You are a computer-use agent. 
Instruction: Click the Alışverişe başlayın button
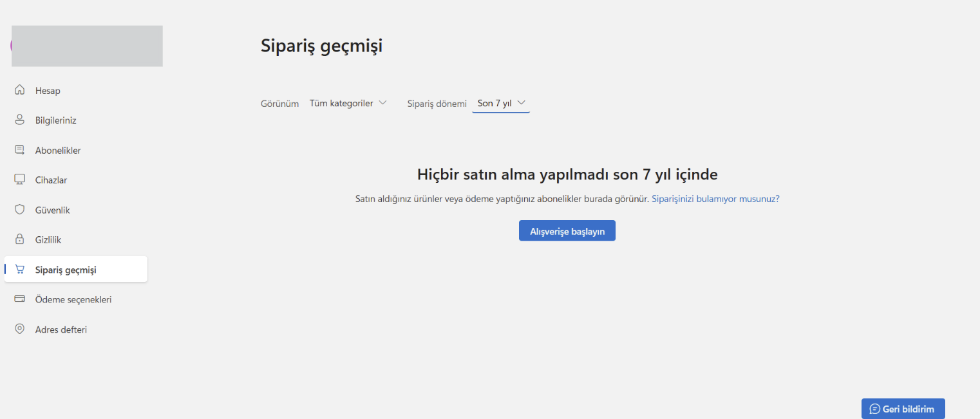(567, 230)
